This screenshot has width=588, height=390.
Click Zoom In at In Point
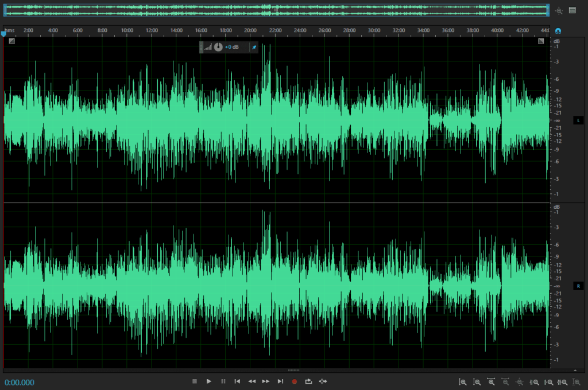click(534, 382)
